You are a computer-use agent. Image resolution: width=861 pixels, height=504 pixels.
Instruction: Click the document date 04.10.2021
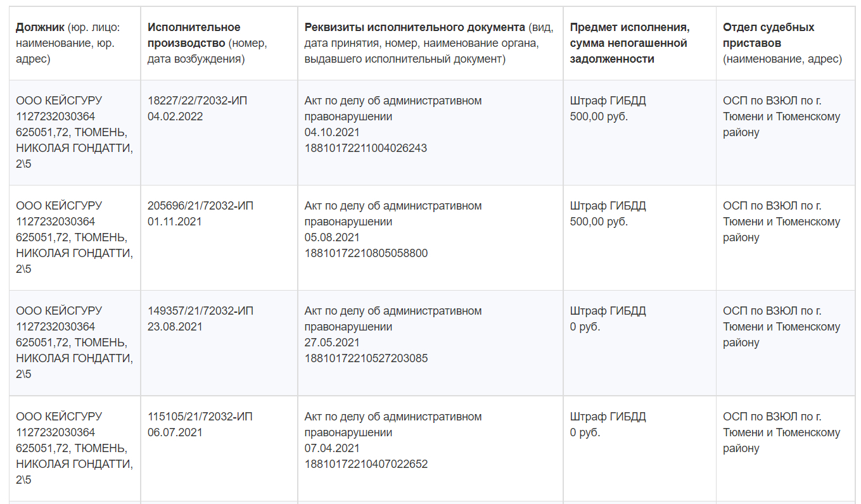[x=332, y=132]
